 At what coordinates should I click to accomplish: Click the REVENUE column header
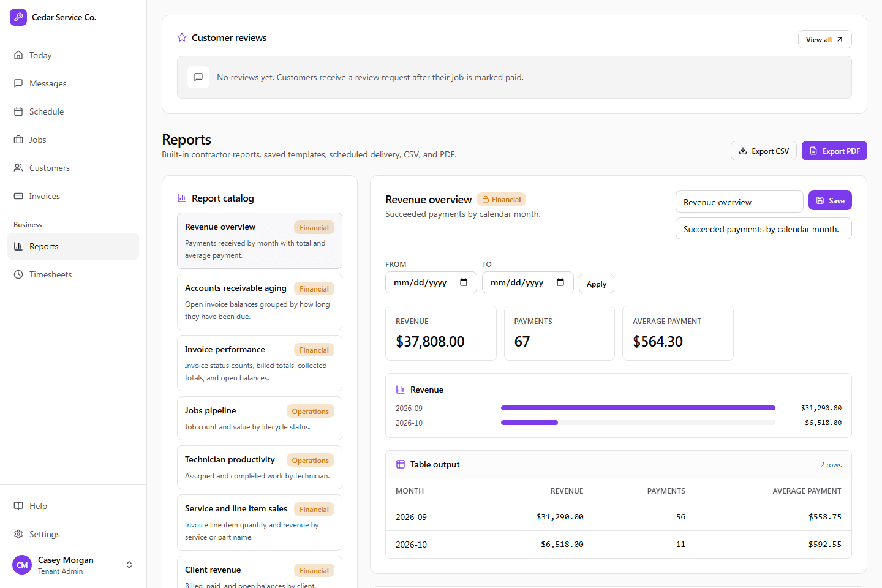click(567, 491)
